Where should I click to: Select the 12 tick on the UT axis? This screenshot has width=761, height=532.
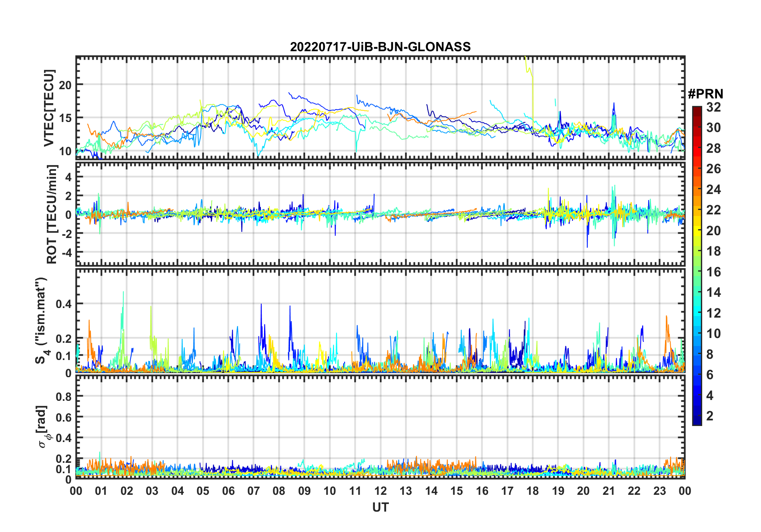(x=380, y=491)
